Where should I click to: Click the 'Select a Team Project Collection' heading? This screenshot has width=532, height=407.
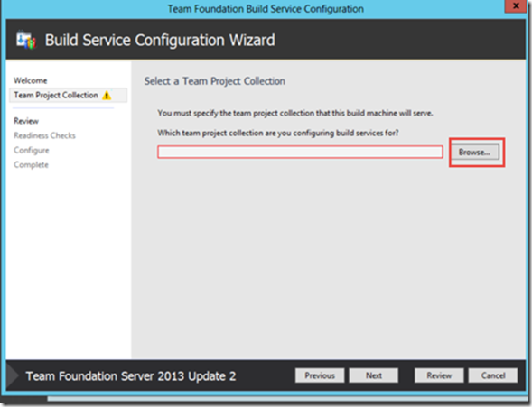(x=214, y=81)
